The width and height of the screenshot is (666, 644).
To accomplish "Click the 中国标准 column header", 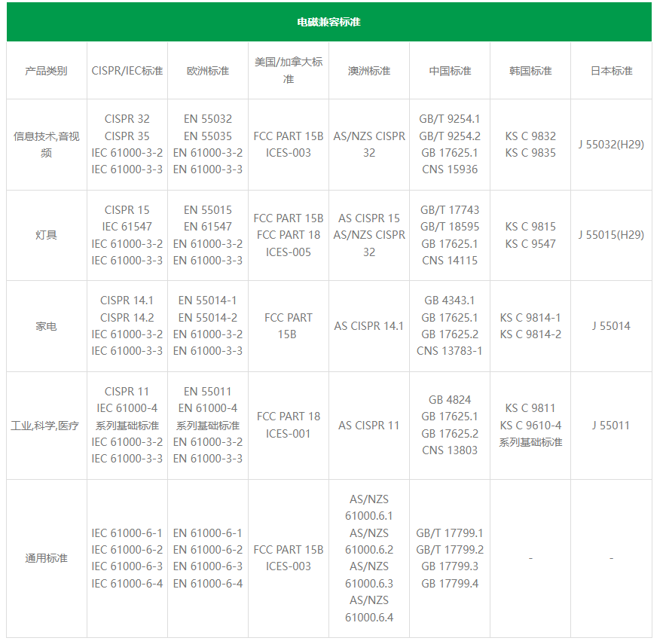I will pyautogui.click(x=450, y=71).
